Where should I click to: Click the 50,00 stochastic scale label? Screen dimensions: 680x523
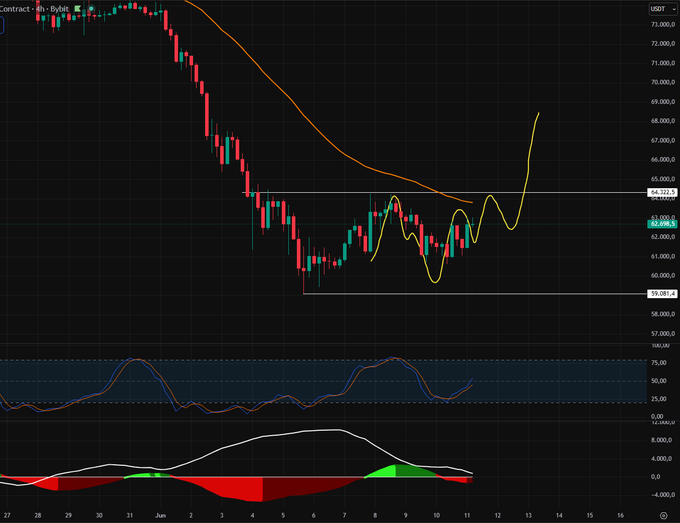point(659,381)
